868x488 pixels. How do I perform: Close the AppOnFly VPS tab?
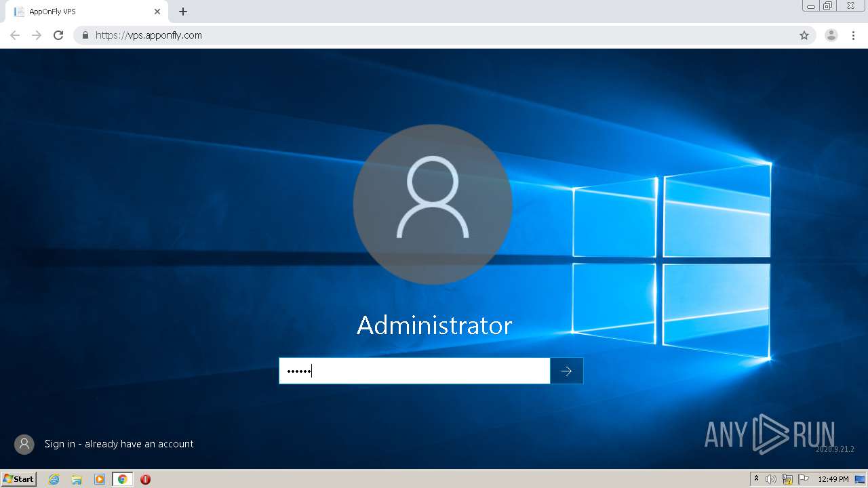[x=157, y=12]
